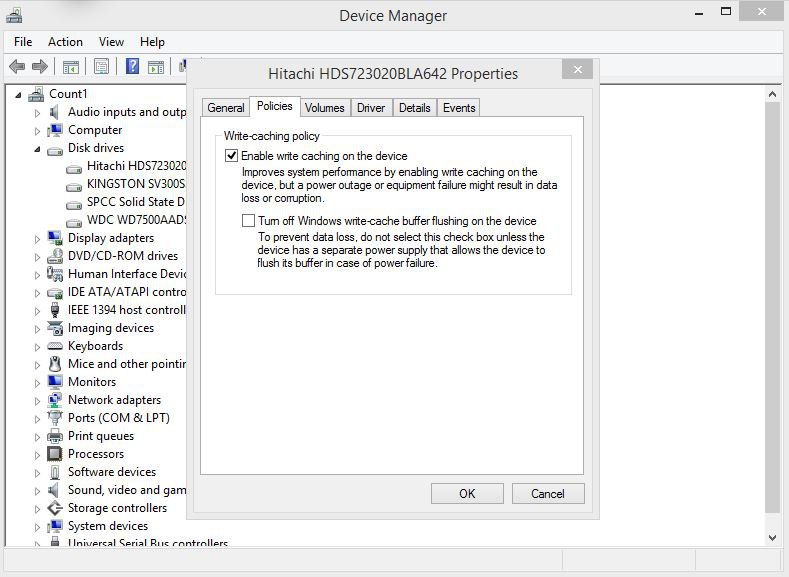Viewport: 789px width, 577px height.
Task: Open the Action menu
Action: 65,42
